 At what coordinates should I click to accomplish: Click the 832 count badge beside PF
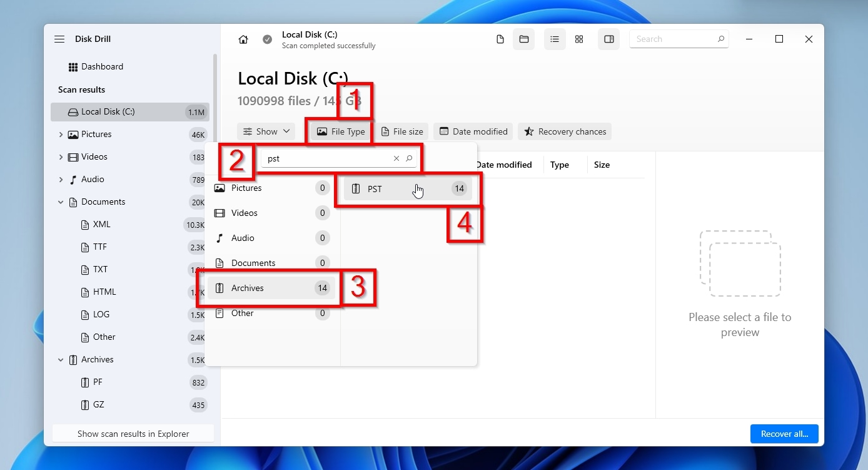point(198,383)
